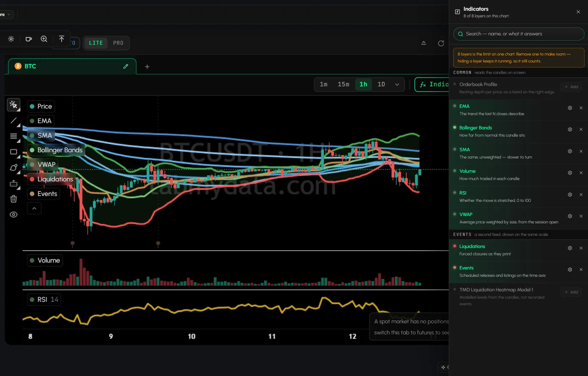Viewport: 588px width, 376px height.
Task: Refresh the chart data
Action: point(441,43)
